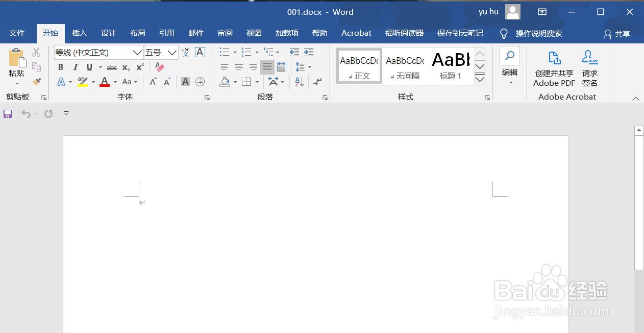Click the Cut scissors icon
This screenshot has width=644, height=333.
pos(36,52)
